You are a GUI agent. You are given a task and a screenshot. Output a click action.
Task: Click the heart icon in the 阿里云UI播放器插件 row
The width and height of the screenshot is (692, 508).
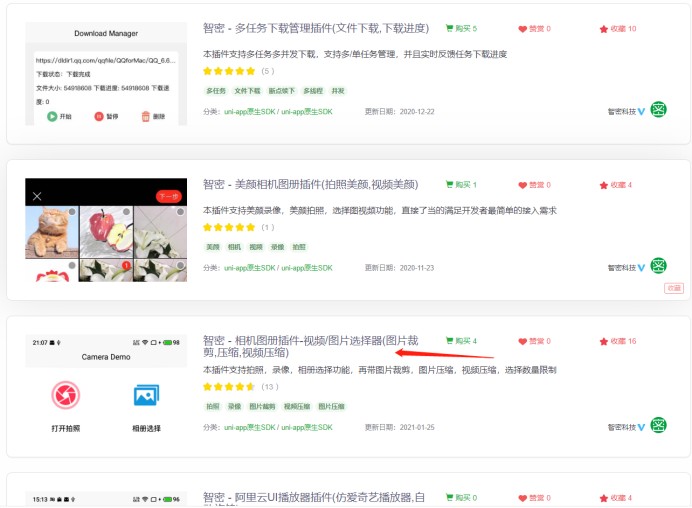tap(523, 498)
